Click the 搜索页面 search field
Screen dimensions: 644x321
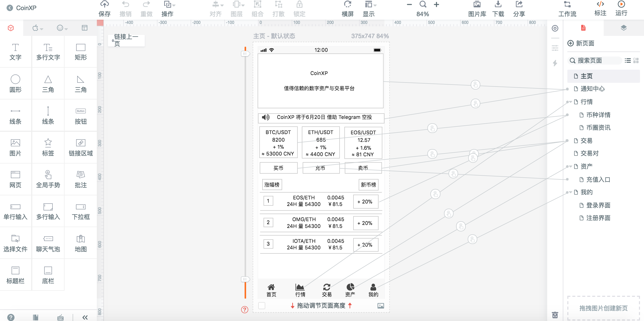pos(595,61)
